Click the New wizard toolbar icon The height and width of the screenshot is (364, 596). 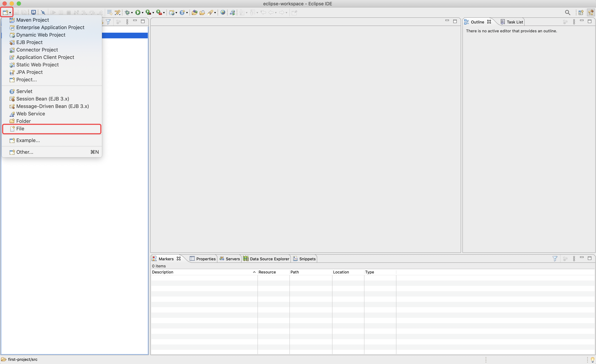[5, 12]
